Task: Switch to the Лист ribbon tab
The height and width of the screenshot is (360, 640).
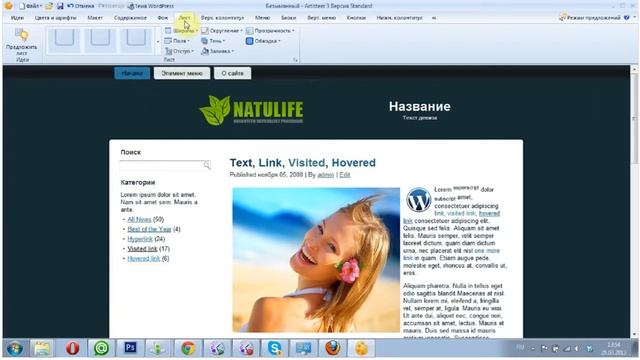Action: pyautogui.click(x=184, y=18)
